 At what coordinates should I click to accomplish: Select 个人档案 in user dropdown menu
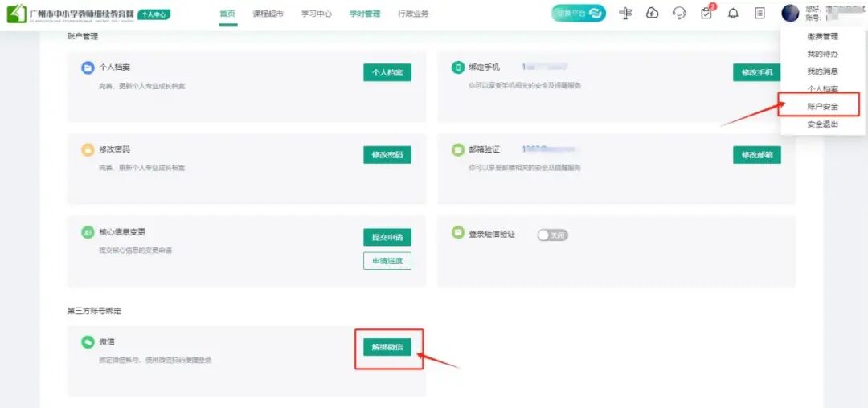tap(823, 88)
